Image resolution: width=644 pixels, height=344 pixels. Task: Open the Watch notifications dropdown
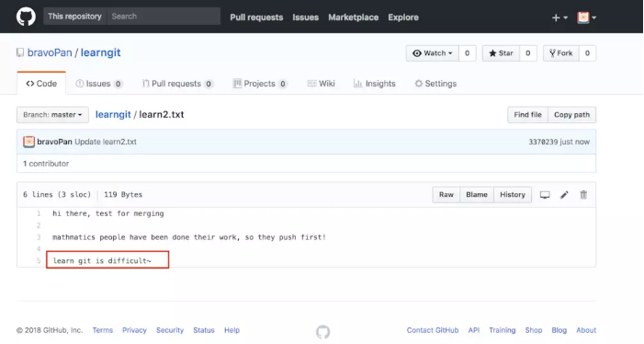pos(433,53)
